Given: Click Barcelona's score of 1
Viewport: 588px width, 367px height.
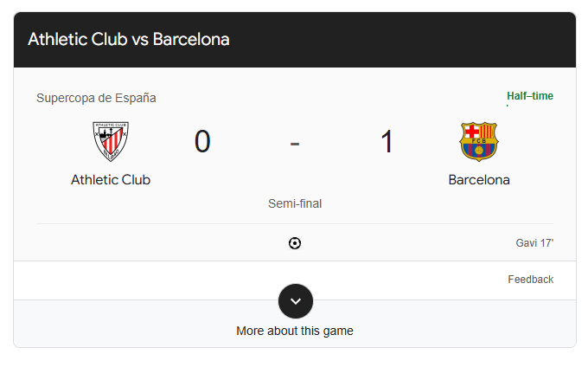Looking at the screenshot, I should pos(387,141).
